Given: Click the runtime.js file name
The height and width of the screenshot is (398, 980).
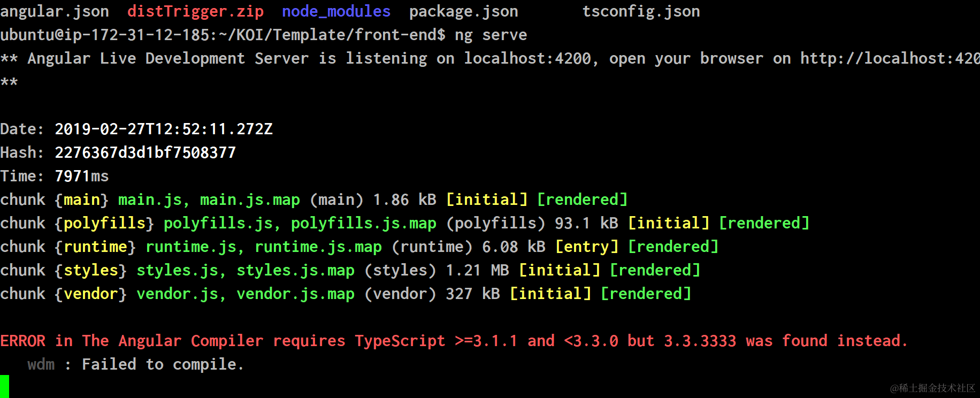Looking at the screenshot, I should (x=191, y=247).
